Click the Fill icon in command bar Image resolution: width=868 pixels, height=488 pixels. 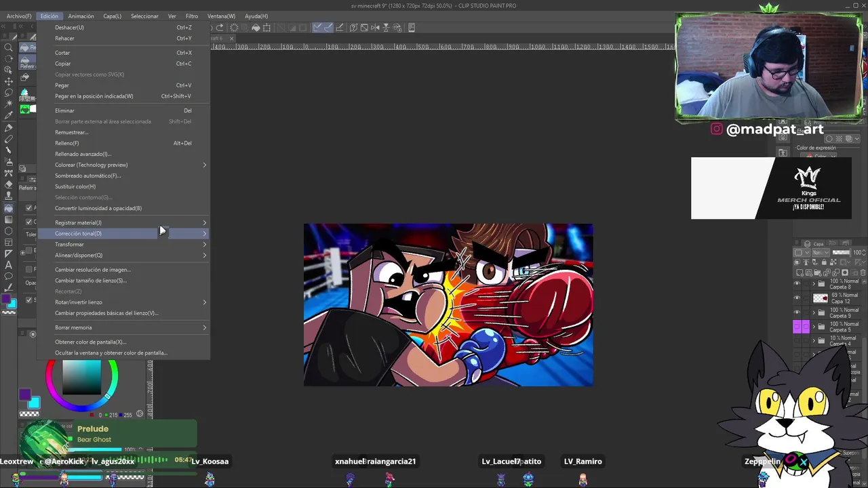click(256, 28)
